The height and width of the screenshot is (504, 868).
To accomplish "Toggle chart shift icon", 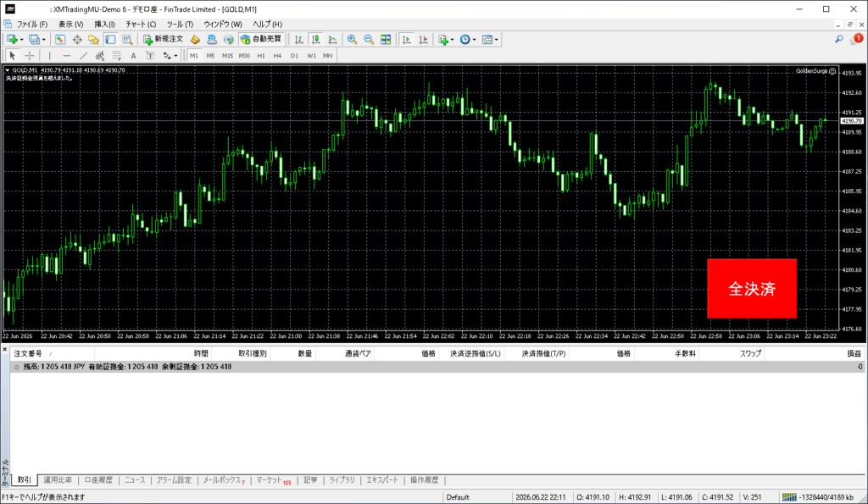I will 424,39.
